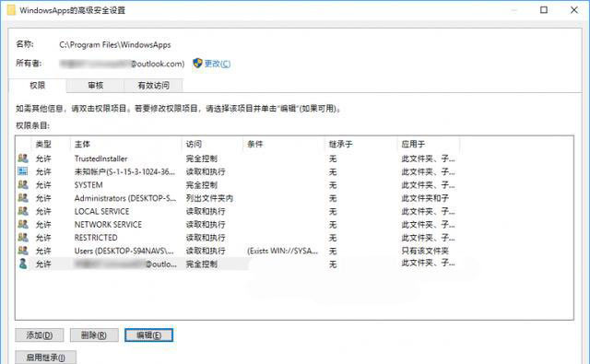Select the SYSTEM permission entry
The height and width of the screenshot is (364, 590).
(x=237, y=185)
